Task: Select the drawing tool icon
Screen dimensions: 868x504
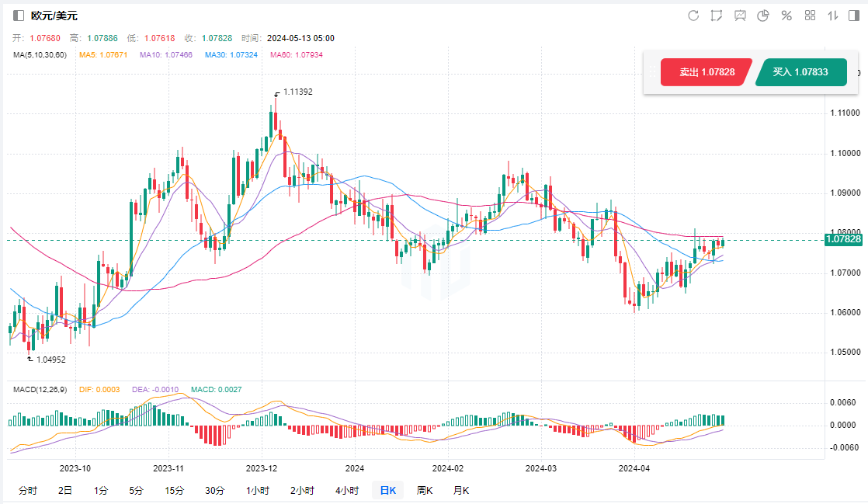Action: (x=717, y=16)
